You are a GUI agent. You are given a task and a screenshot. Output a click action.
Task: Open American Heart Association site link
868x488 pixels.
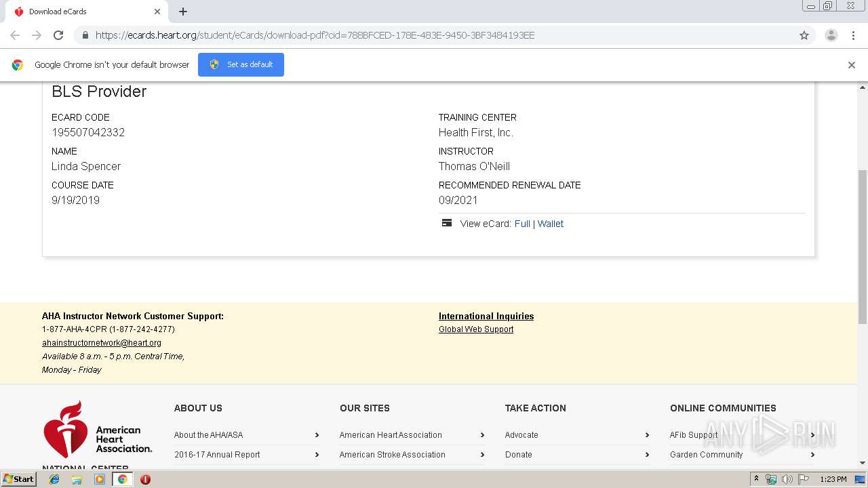391,435
